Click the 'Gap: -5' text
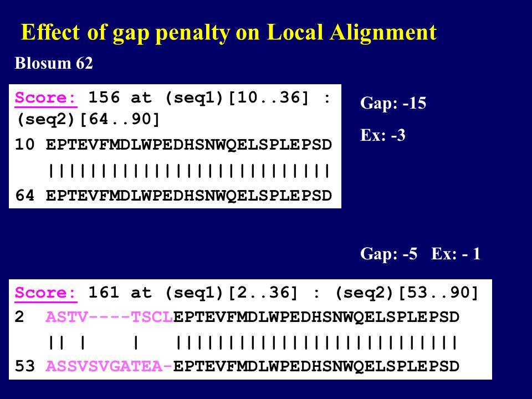This screenshot has width=532, height=399. tap(389, 254)
